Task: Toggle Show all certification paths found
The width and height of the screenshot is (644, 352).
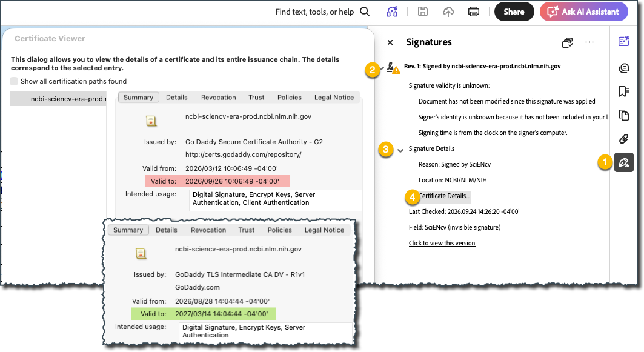Action: [x=14, y=81]
